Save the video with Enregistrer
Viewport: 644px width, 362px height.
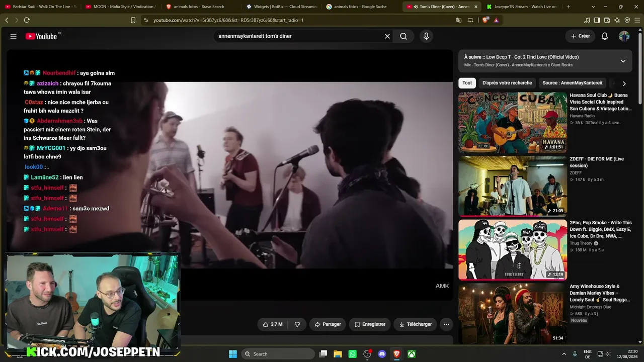click(370, 324)
